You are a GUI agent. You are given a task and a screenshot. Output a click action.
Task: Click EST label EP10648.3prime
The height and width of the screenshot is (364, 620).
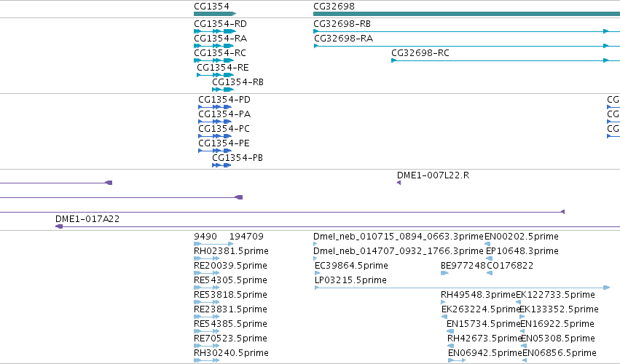tap(522, 251)
